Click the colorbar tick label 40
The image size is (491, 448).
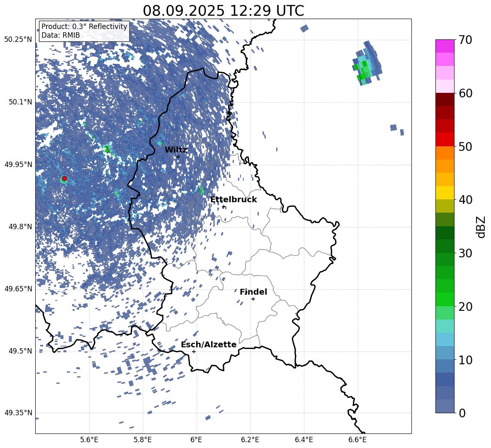(x=465, y=200)
